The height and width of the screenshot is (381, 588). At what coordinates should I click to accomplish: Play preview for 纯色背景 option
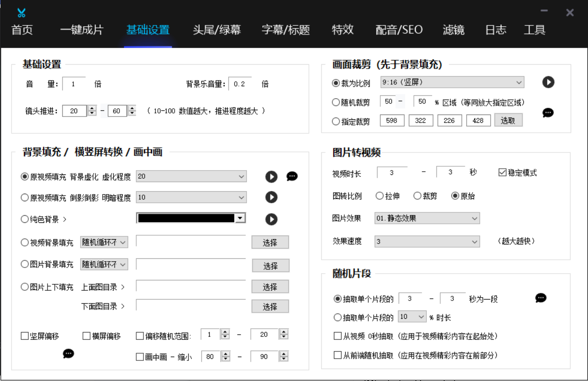tap(271, 219)
